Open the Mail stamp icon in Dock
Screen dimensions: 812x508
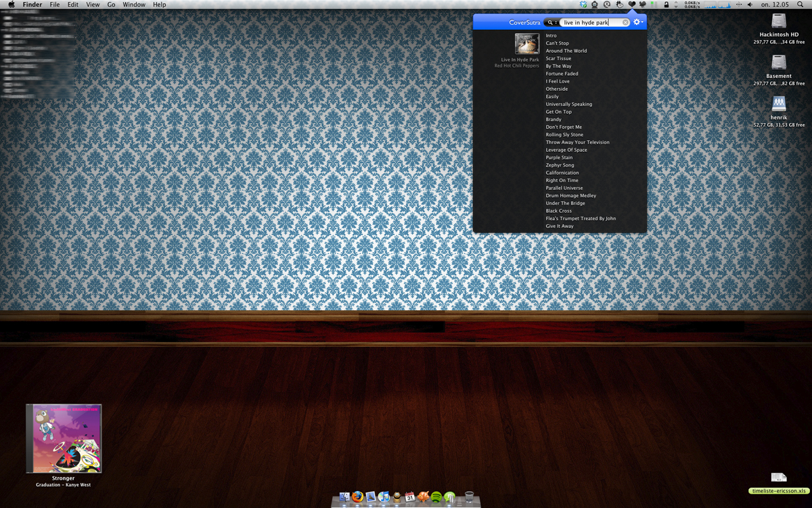click(x=371, y=496)
